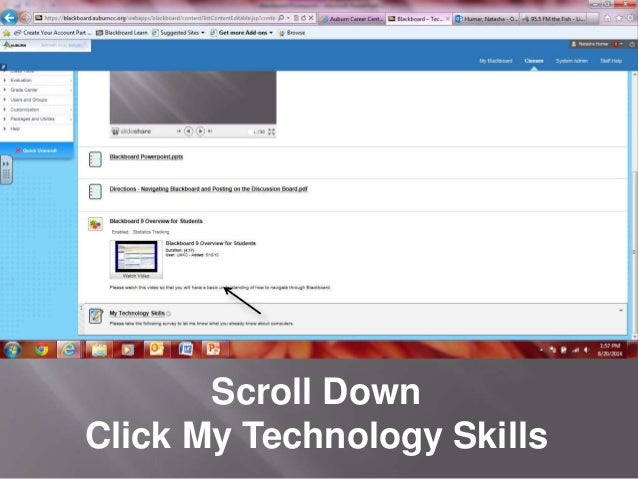The image size is (638, 479).
Task: Open the Outlook taskbar icon
Action: [x=157, y=349]
